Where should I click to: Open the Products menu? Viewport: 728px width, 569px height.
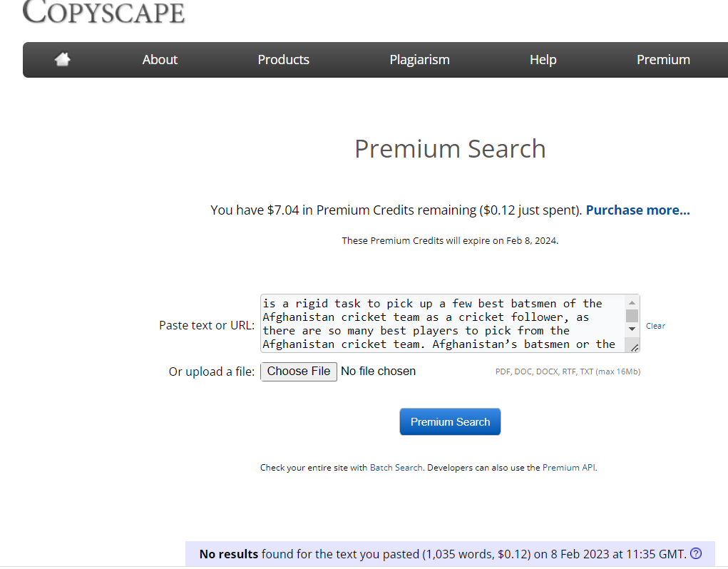pos(283,59)
